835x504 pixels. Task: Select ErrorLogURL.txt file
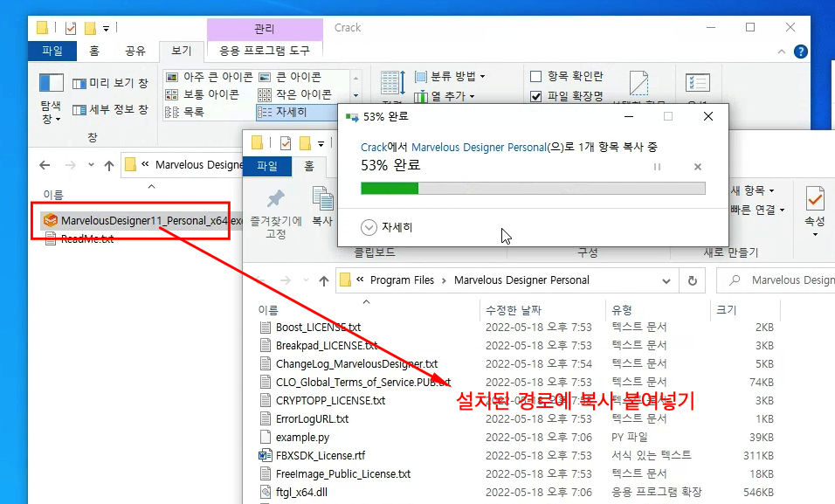[312, 419]
